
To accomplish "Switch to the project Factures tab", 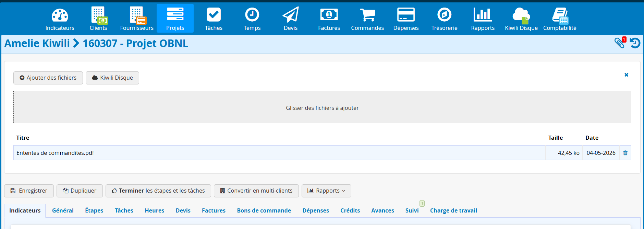I will pos(214,210).
